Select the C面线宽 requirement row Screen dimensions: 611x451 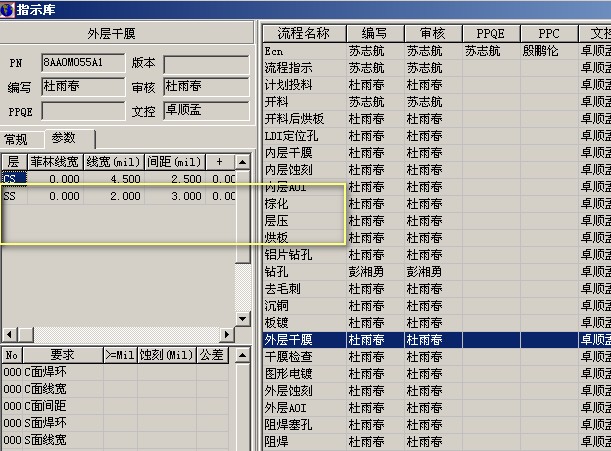point(115,389)
